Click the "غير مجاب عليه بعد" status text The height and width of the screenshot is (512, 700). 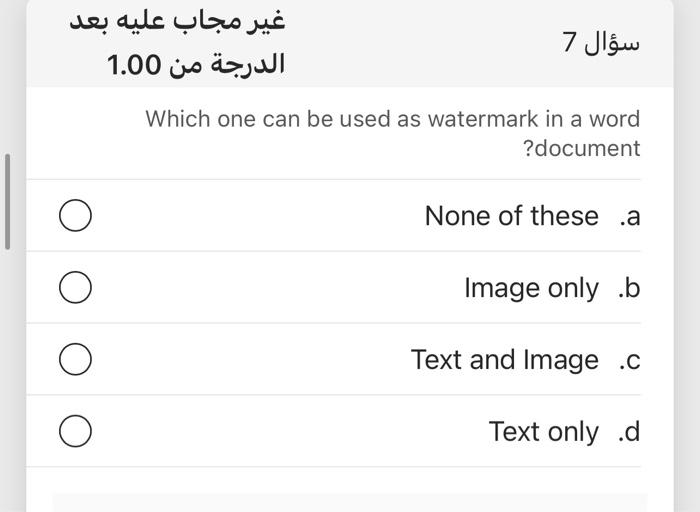(x=178, y=20)
